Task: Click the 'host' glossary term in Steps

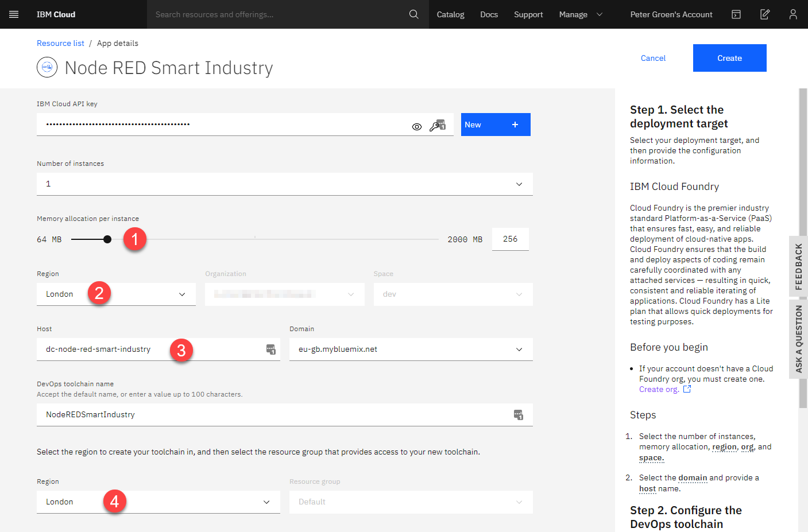Action: coord(647,489)
